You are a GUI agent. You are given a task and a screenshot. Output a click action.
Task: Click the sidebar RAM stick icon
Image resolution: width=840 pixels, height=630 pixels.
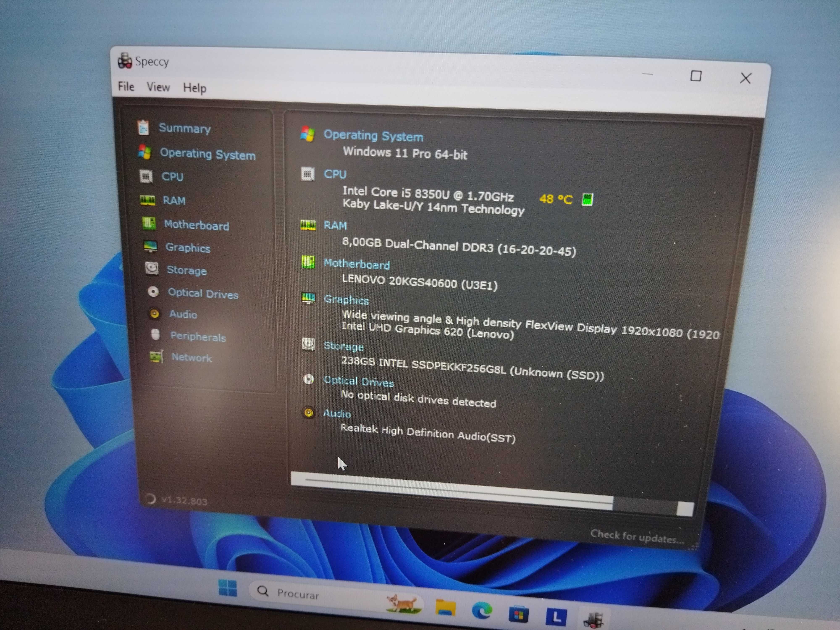[147, 200]
